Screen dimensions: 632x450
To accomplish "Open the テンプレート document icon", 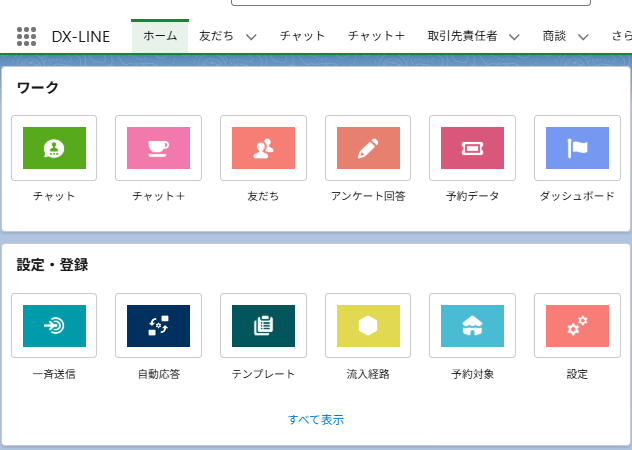I will point(263,326).
